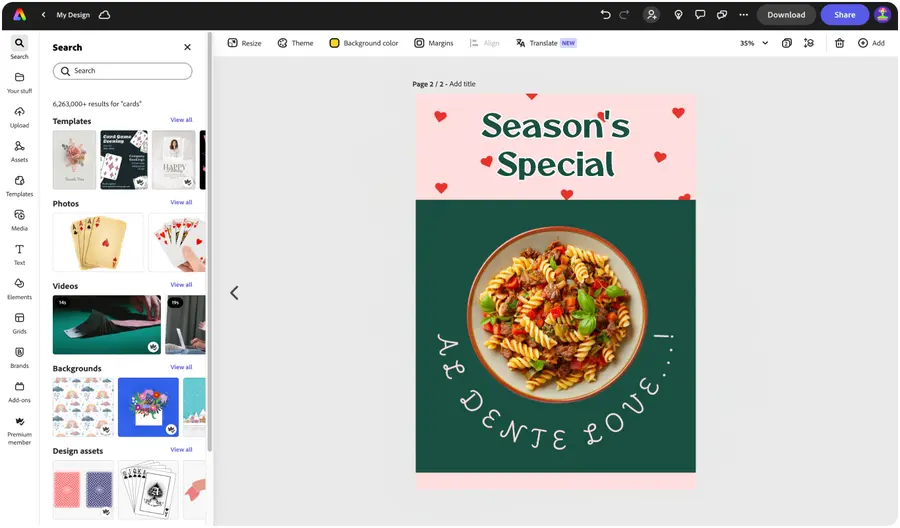The height and width of the screenshot is (528, 900).
Task: Open the chat bubbles icon in top bar
Action: click(x=721, y=15)
